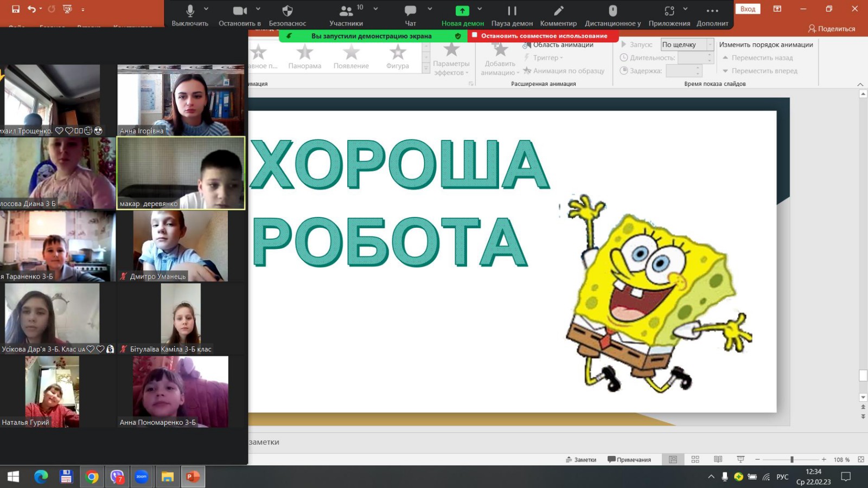
Task: Expand microphone options arrow beside Выключить
Action: tap(206, 9)
